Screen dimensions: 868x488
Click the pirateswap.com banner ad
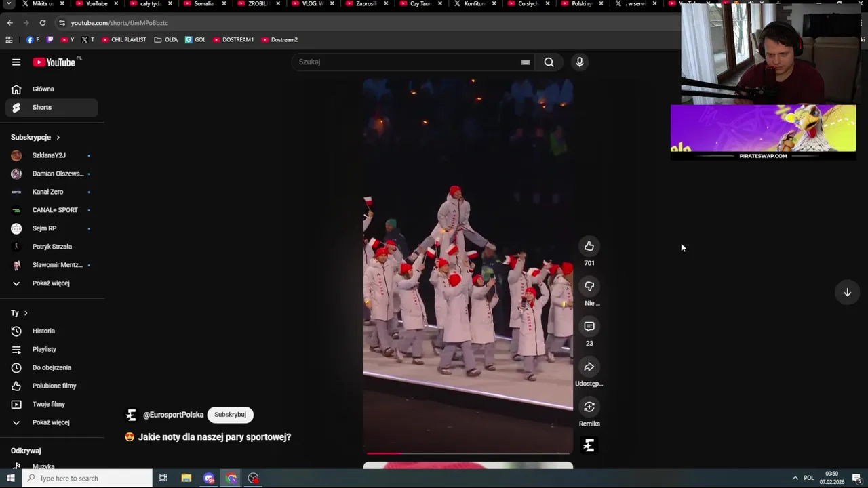[x=763, y=132]
